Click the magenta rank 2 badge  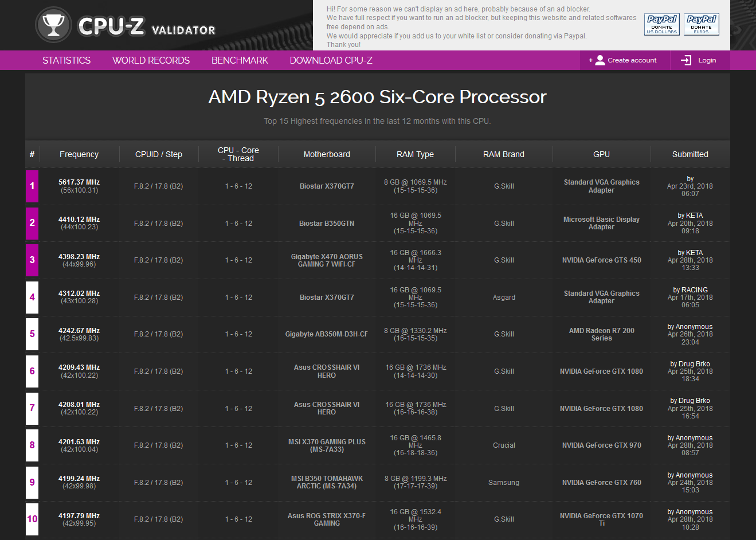click(32, 223)
